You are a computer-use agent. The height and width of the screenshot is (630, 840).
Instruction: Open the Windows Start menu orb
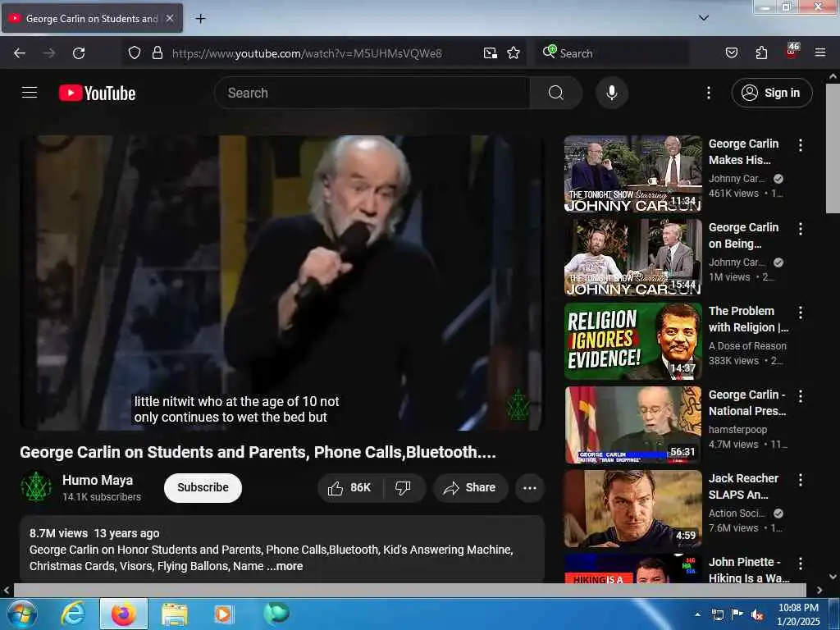coord(22,614)
